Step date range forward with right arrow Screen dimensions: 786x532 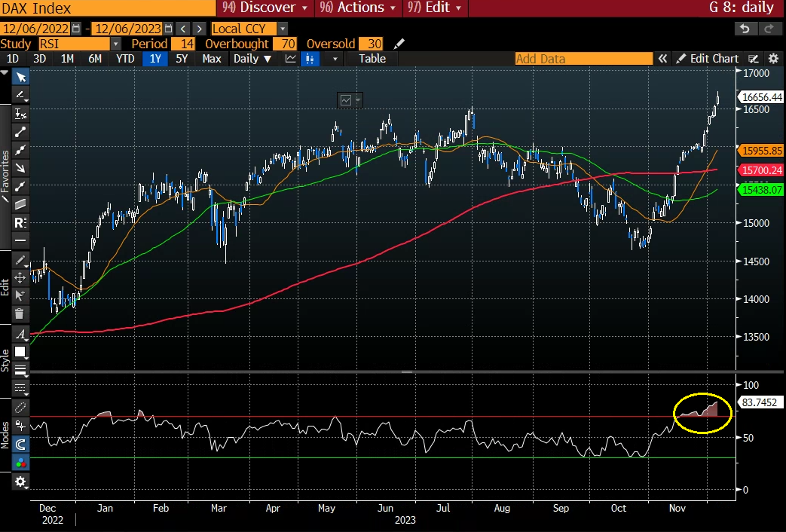pyautogui.click(x=200, y=29)
